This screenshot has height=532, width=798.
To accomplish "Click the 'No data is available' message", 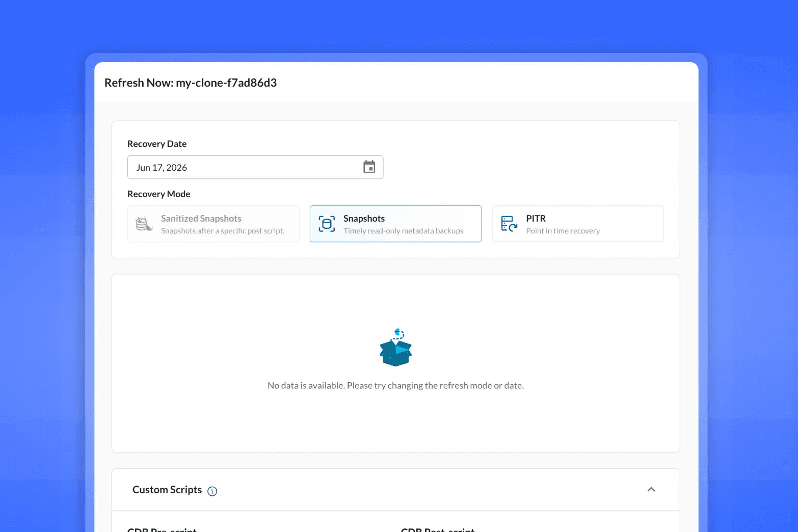I will 395,386.
